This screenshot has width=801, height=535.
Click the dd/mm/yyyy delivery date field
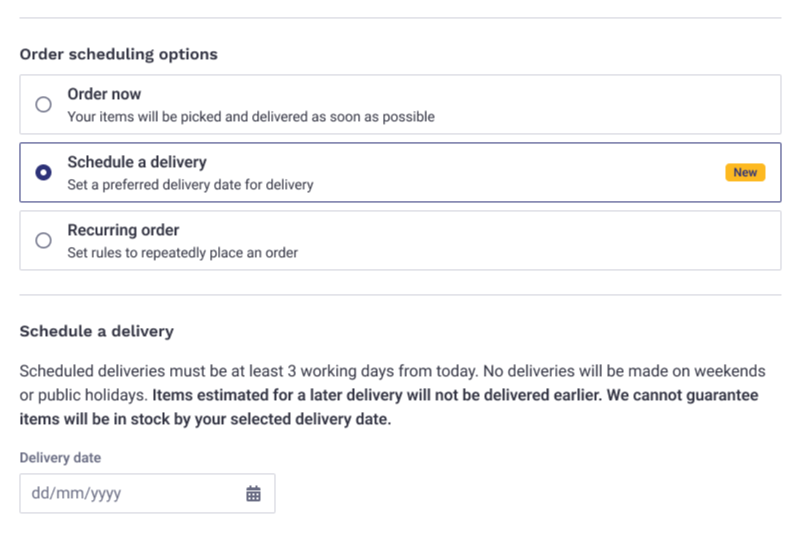pos(130,493)
